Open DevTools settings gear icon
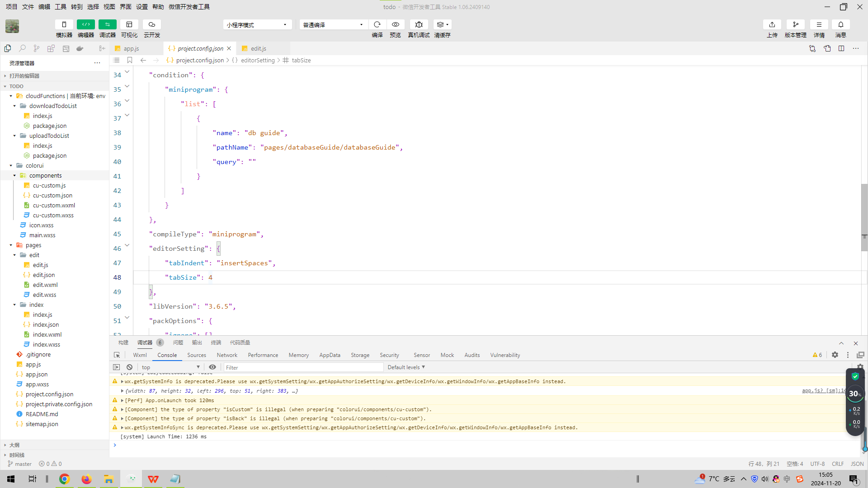The width and height of the screenshot is (868, 488). (835, 355)
